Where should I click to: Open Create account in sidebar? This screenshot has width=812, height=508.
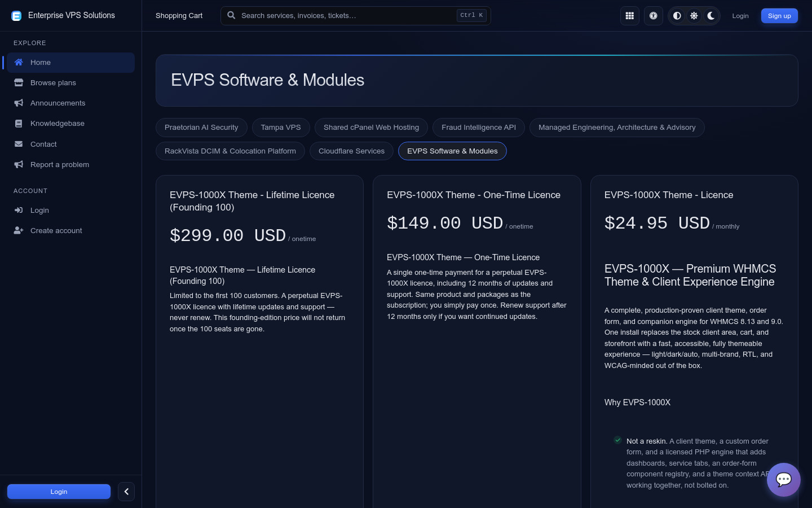click(71, 230)
